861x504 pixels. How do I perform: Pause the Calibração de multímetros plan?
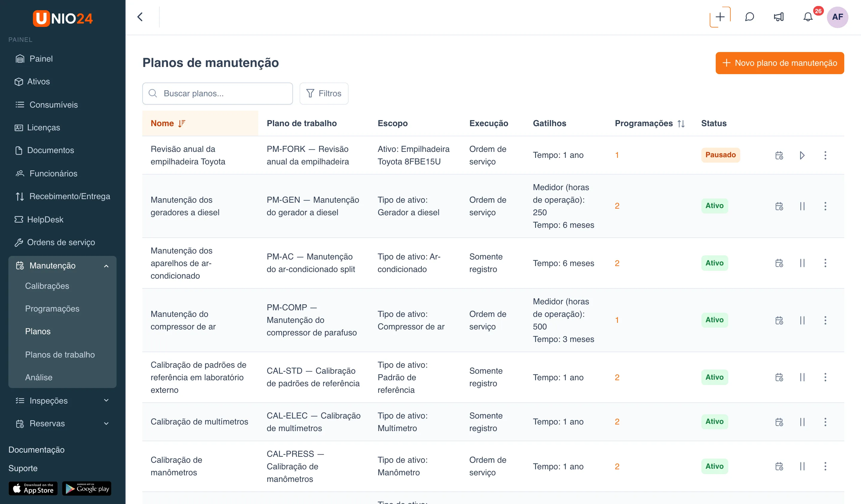pyautogui.click(x=802, y=422)
